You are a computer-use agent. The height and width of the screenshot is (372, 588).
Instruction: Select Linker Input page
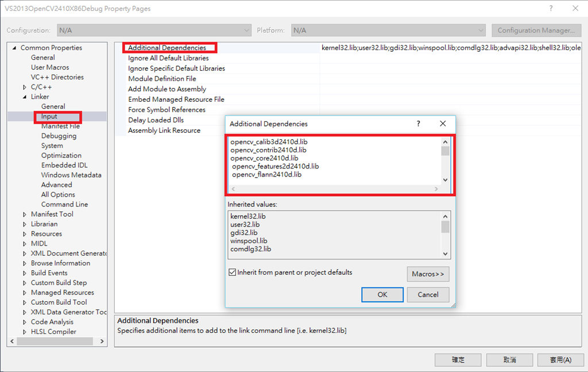coord(49,116)
